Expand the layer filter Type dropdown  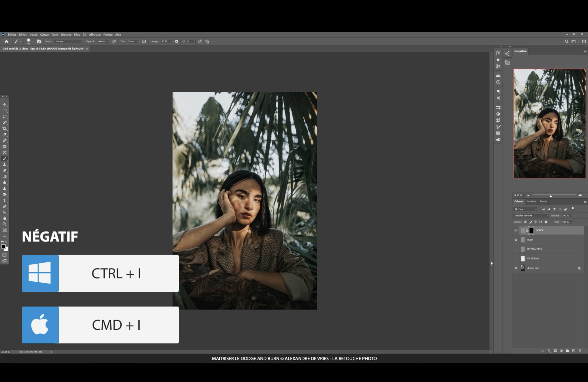(526, 209)
